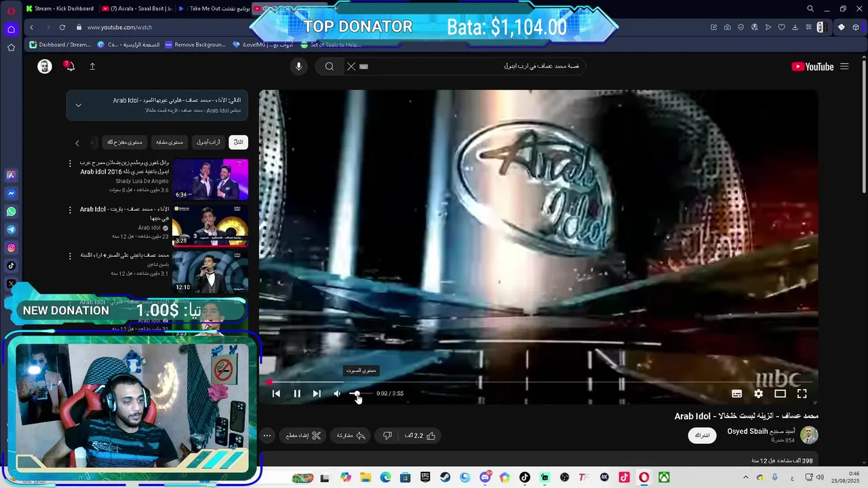This screenshot has height=488, width=868.
Task: Open Discord from the taskbar
Action: [485, 478]
